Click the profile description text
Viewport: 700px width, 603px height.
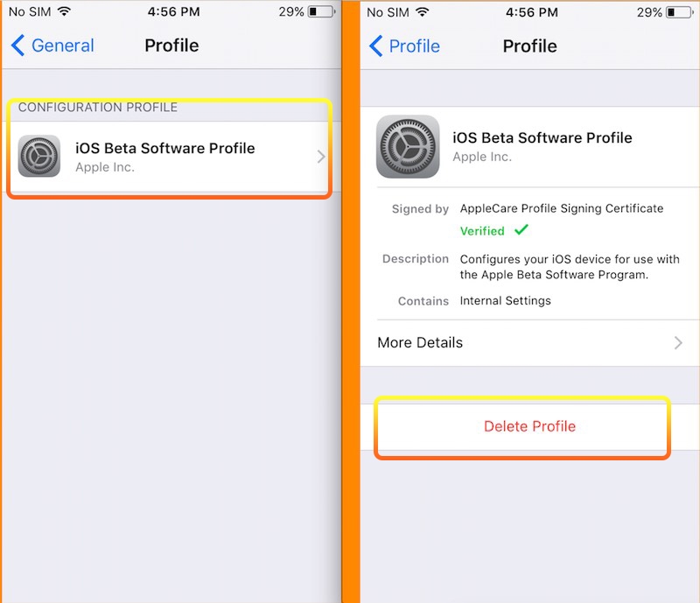570,267
